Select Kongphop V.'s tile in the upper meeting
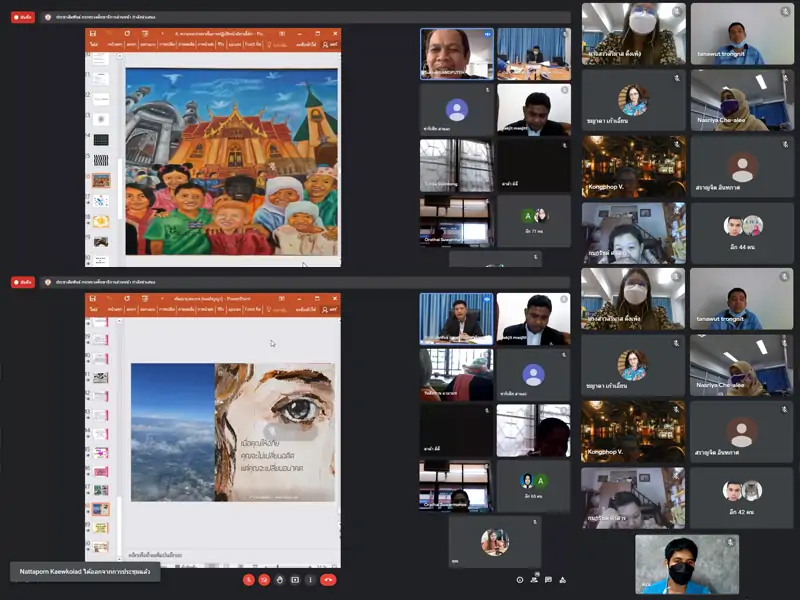Screen dimensions: 800x600 pos(634,166)
